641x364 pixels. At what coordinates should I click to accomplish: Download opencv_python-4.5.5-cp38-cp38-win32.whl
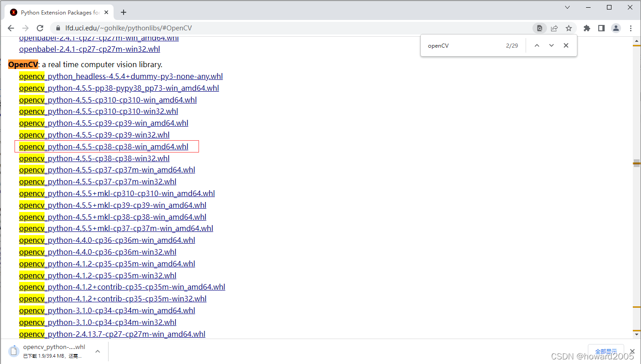(x=94, y=158)
